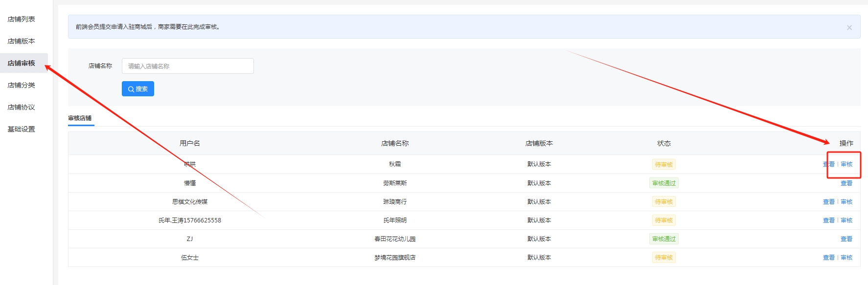The height and width of the screenshot is (285, 868).
Task: Focus the 店铺名称 input field
Action: [x=187, y=66]
